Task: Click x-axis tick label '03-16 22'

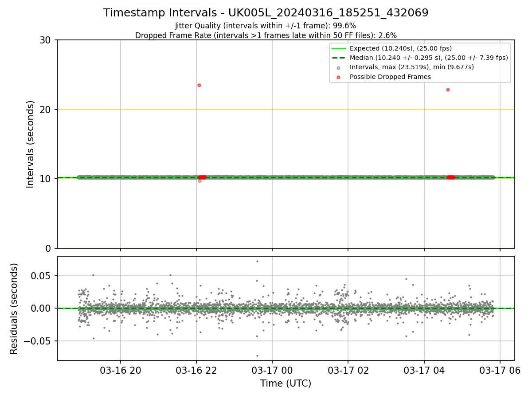Action: (x=196, y=370)
